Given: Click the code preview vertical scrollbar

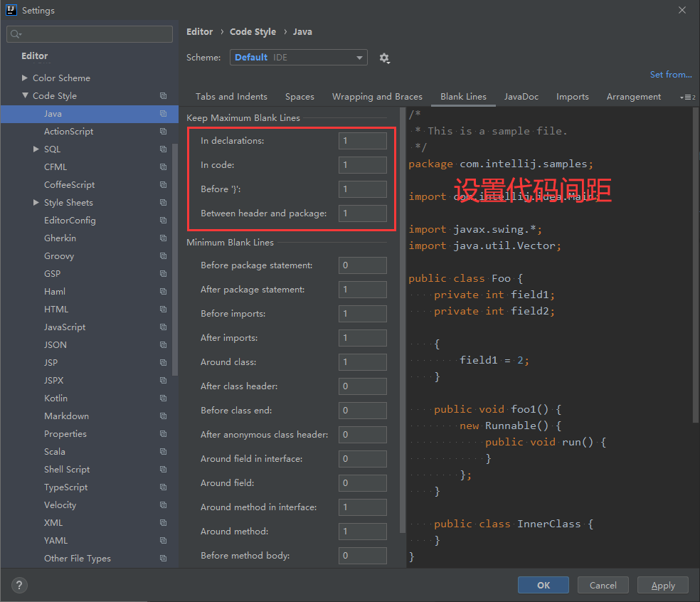Looking at the screenshot, I should 696,265.
